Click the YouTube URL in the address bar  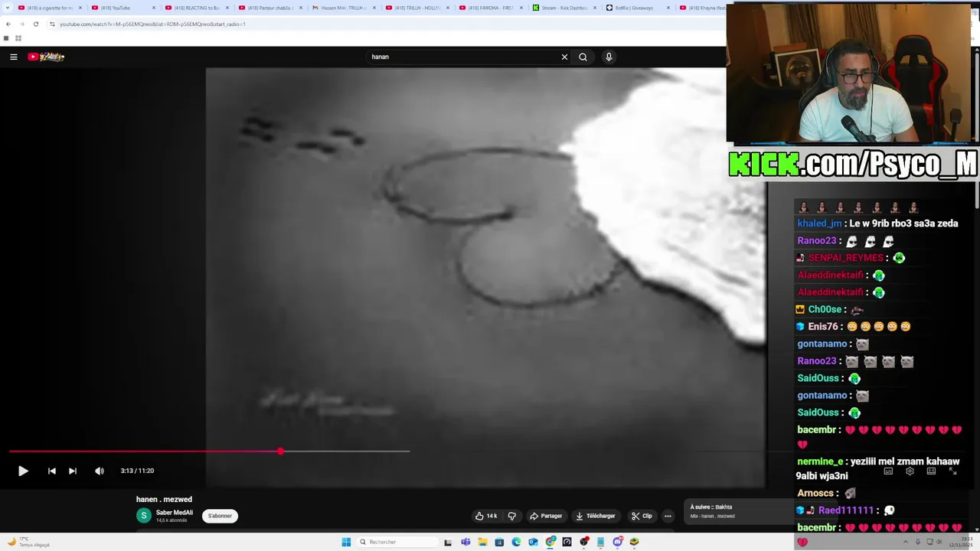point(152,24)
